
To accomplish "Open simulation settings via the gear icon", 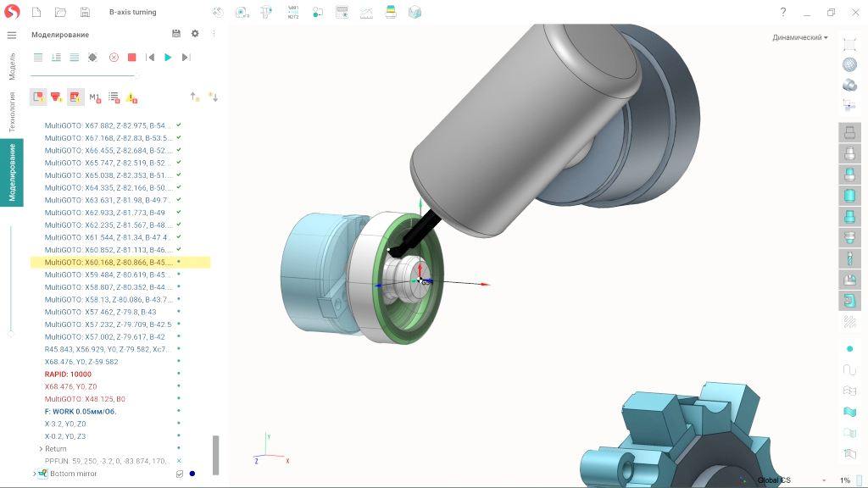I will click(x=194, y=33).
